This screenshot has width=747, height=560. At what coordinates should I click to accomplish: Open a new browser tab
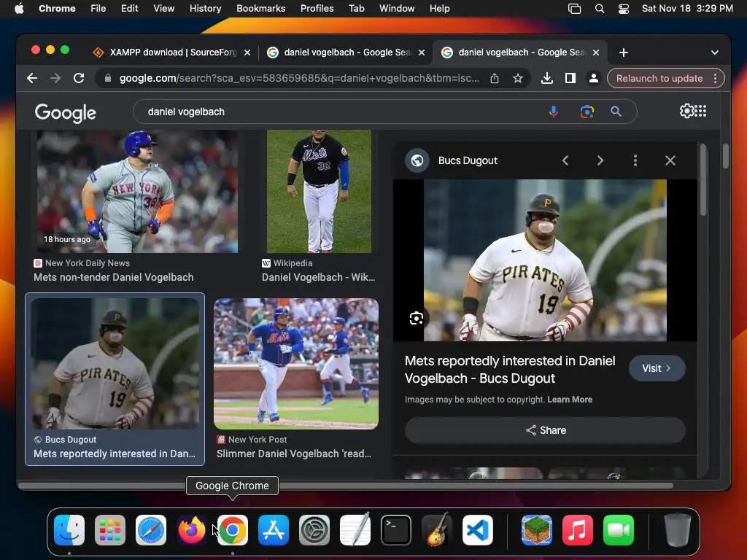pyautogui.click(x=624, y=52)
